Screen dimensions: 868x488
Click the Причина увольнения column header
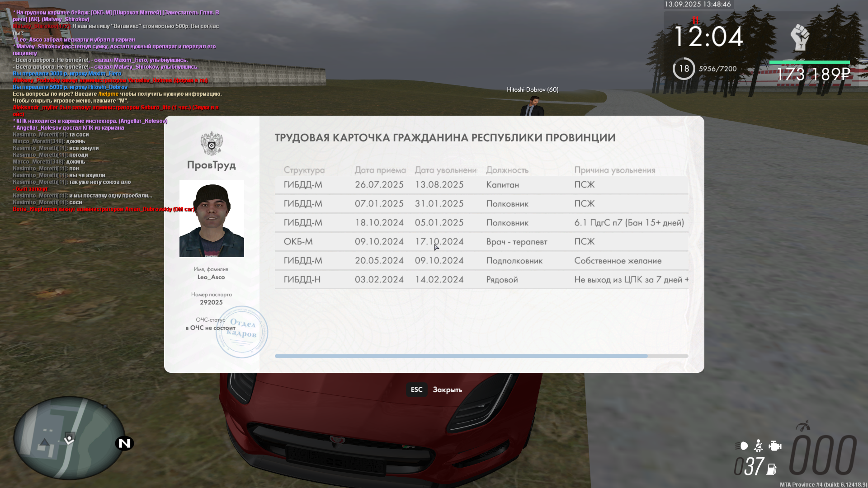click(x=614, y=170)
